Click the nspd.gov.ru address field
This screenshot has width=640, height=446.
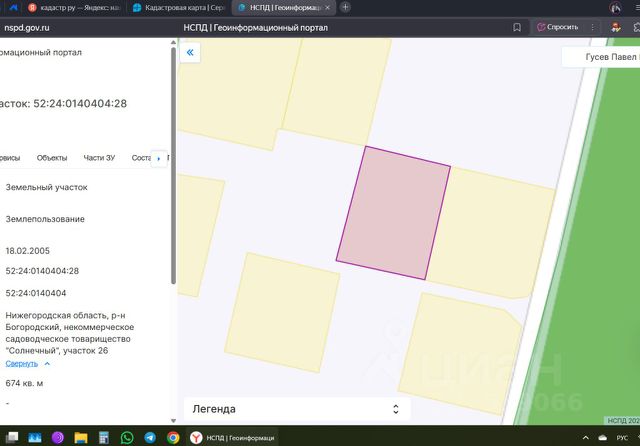pos(27,28)
